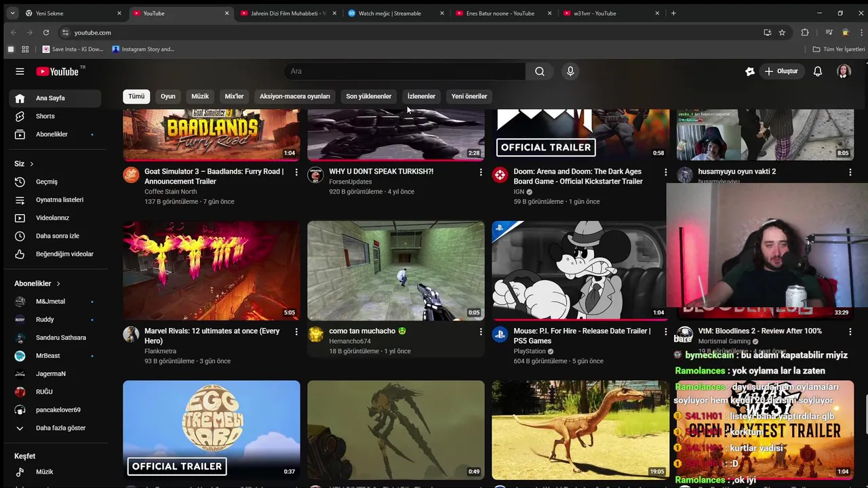868x488 pixels.
Task: Open the Chrome extensions puzzle icon
Action: coord(805,33)
